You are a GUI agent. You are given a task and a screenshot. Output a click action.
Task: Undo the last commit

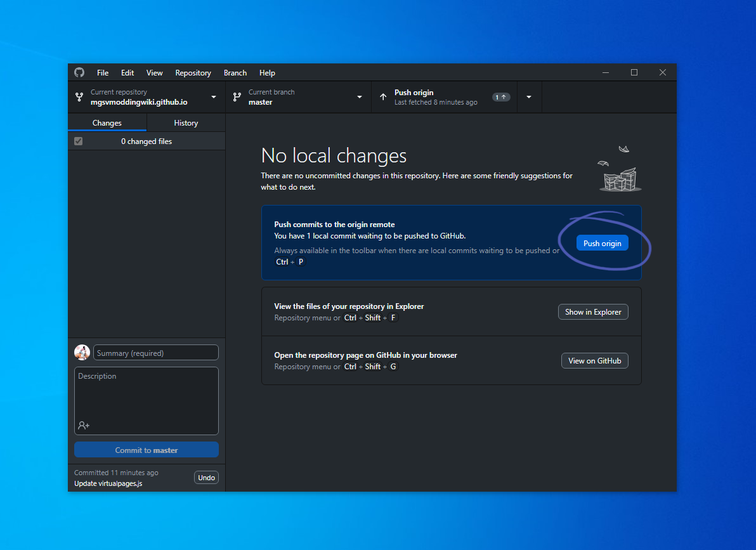click(206, 477)
